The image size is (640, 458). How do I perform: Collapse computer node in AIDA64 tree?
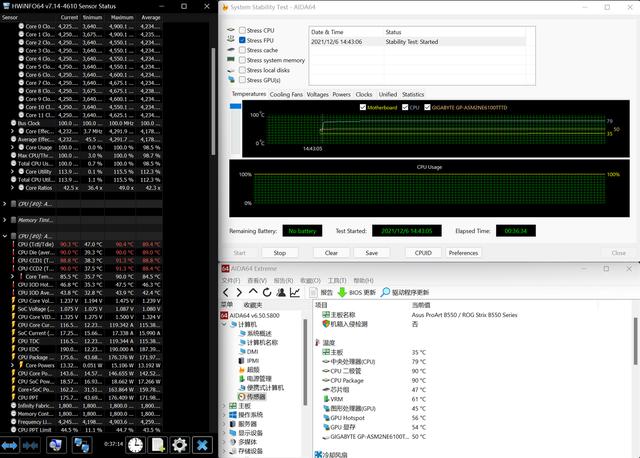click(x=224, y=325)
